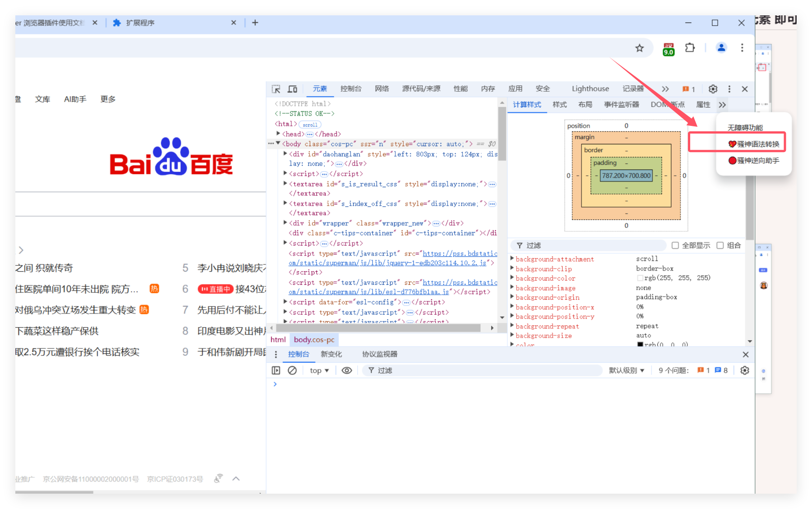Click the DevTools issues warning counter
The image size is (812, 509).
pos(689,89)
